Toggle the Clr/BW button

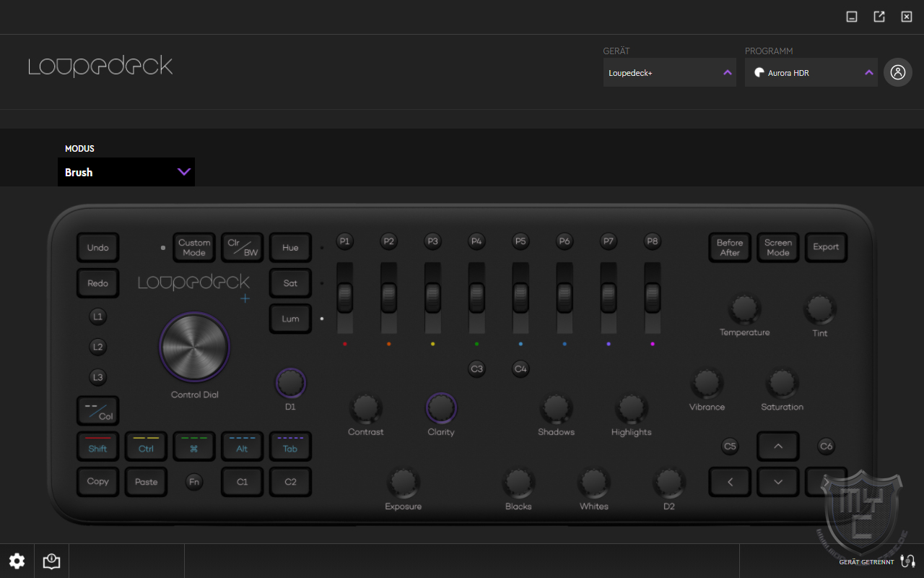click(x=243, y=247)
